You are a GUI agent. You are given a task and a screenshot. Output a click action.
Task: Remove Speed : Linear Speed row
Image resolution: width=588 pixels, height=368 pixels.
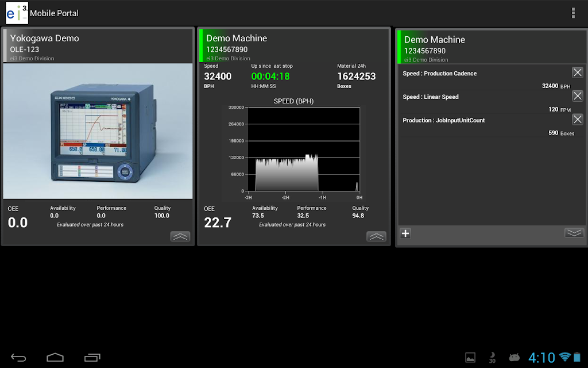click(578, 96)
